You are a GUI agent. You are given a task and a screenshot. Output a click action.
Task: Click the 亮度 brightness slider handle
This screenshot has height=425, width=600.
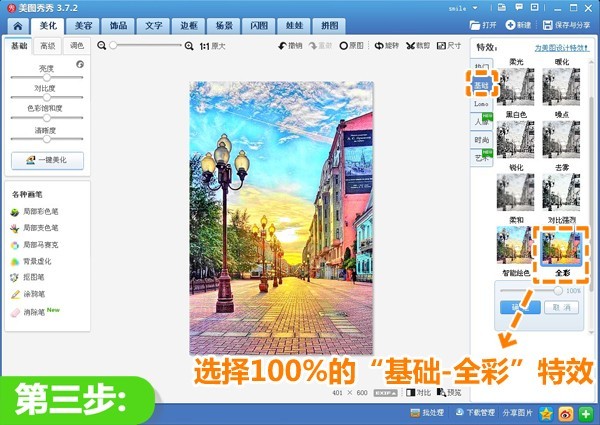(47, 77)
